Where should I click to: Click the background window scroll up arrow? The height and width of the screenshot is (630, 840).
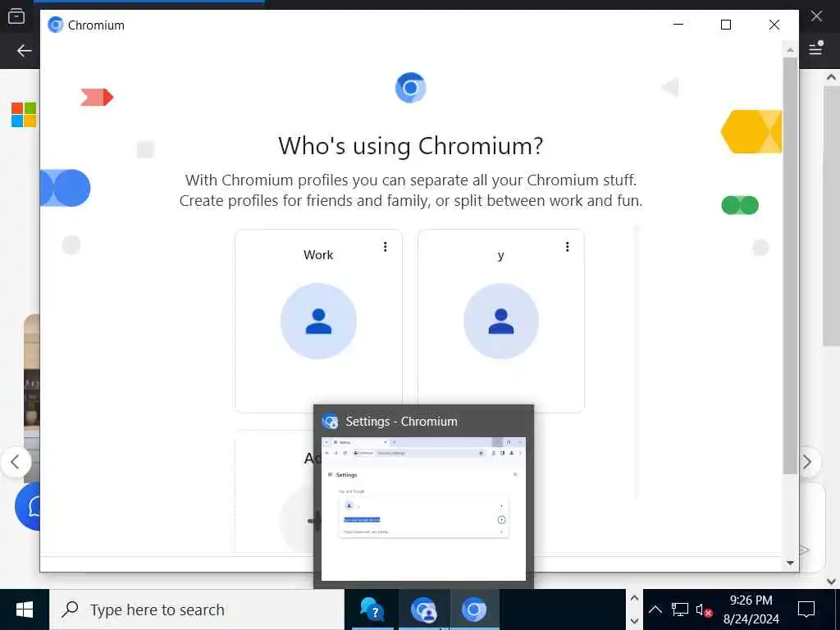(x=831, y=77)
